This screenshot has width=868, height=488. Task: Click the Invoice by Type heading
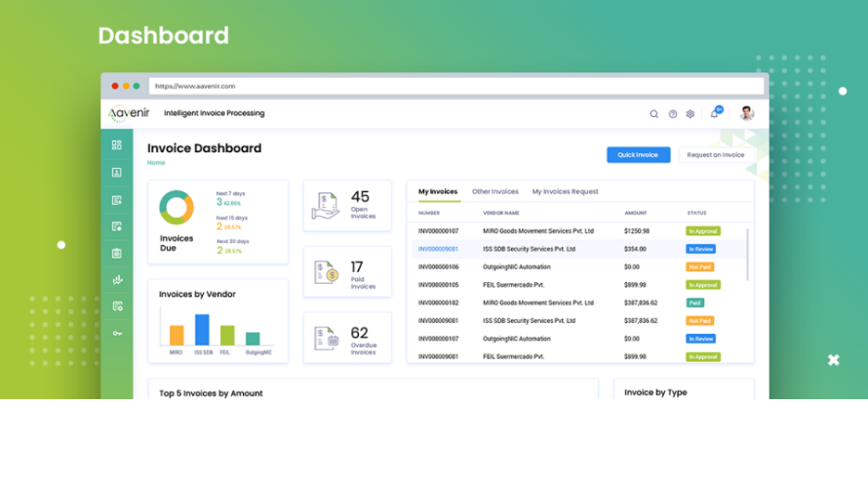655,392
